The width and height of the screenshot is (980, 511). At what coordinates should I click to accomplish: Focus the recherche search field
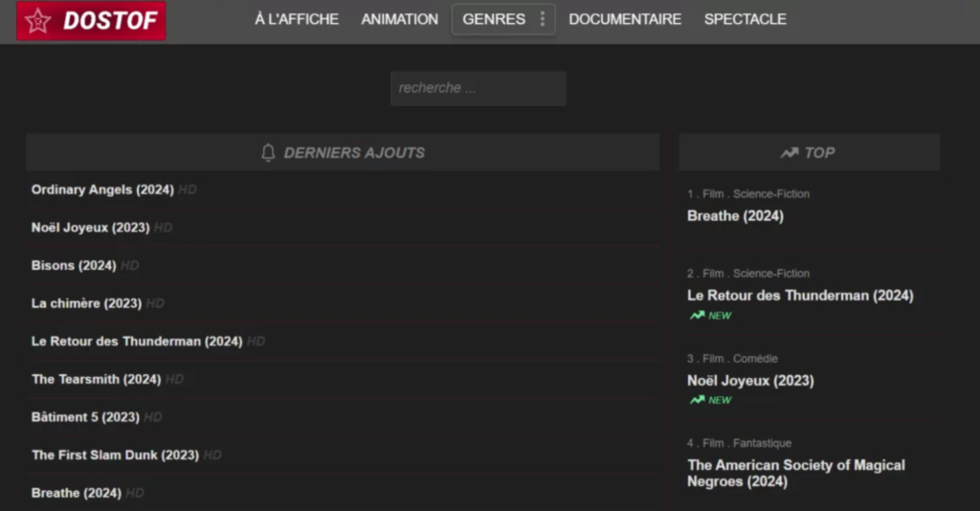pos(478,88)
